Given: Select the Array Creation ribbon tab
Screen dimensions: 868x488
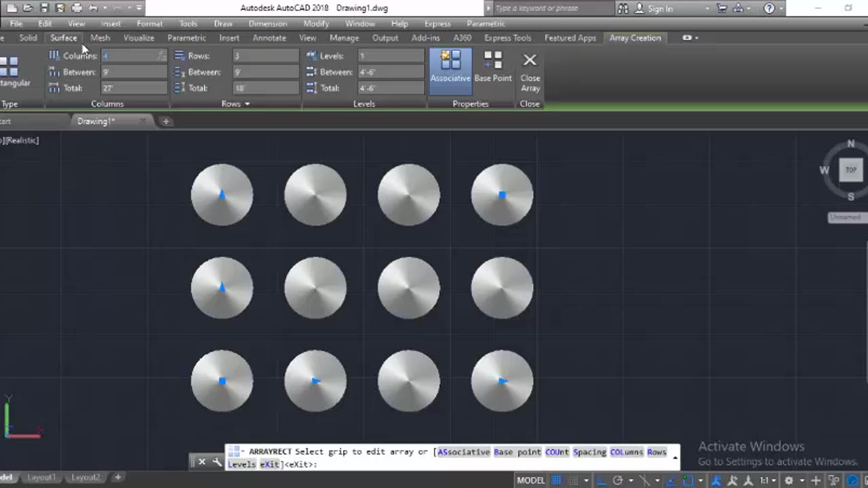Looking at the screenshot, I should point(635,38).
